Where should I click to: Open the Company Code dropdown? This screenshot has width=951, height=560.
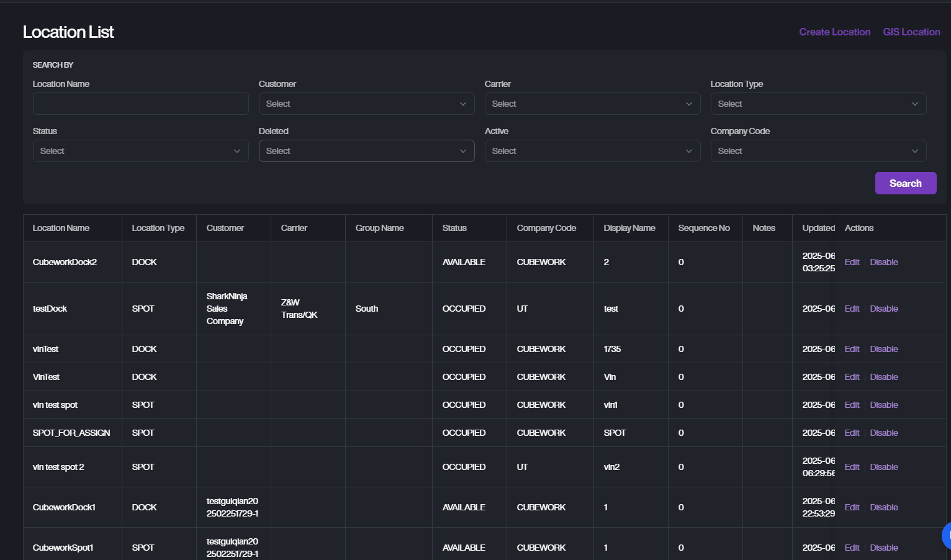coord(818,151)
